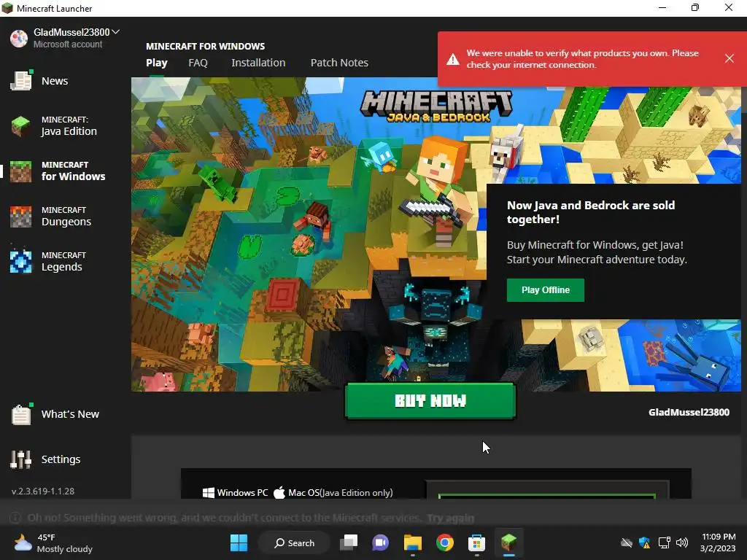
Task: Dismiss the red error notification
Action: click(729, 58)
